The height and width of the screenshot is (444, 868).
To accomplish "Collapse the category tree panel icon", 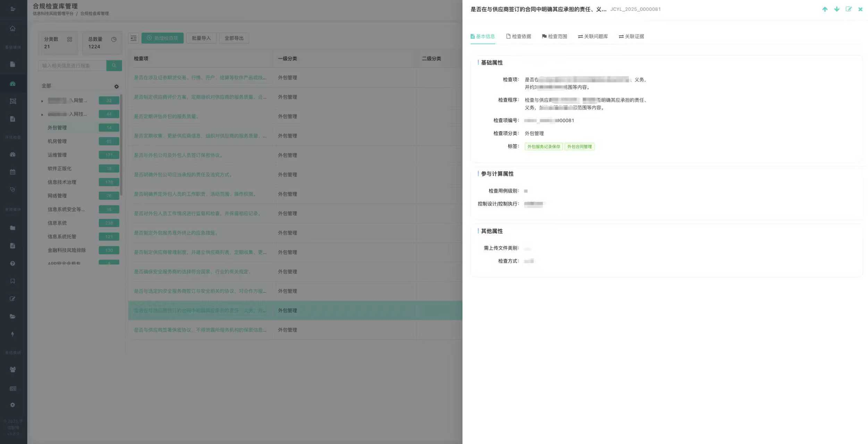I will pos(134,38).
